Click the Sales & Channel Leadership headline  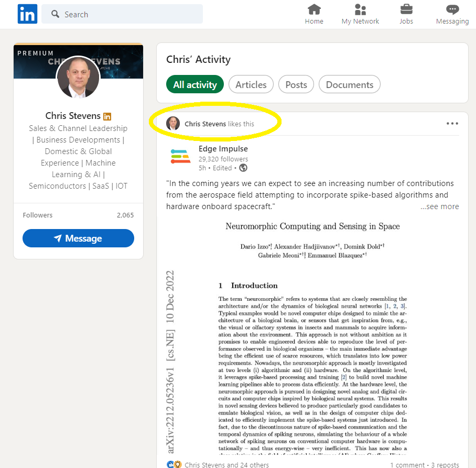(x=78, y=157)
